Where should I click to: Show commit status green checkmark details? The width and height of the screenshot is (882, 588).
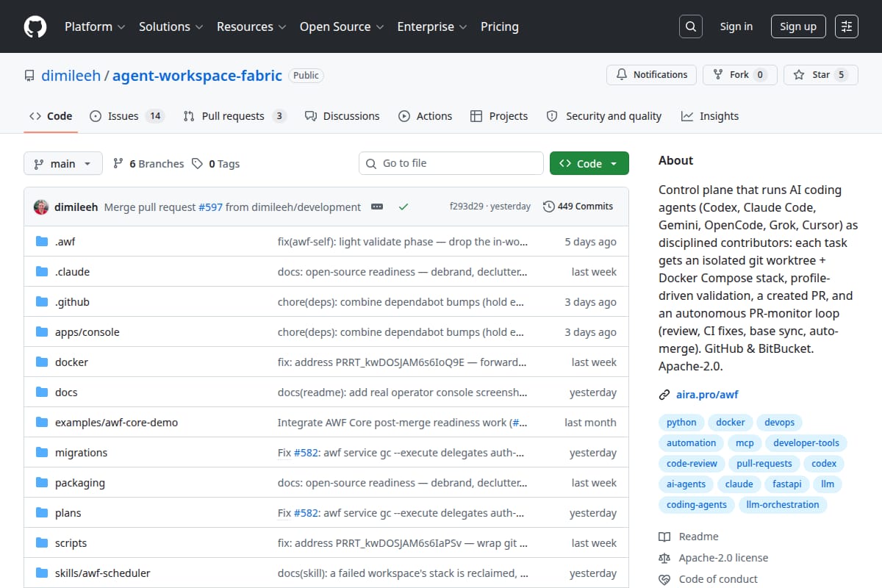[403, 207]
